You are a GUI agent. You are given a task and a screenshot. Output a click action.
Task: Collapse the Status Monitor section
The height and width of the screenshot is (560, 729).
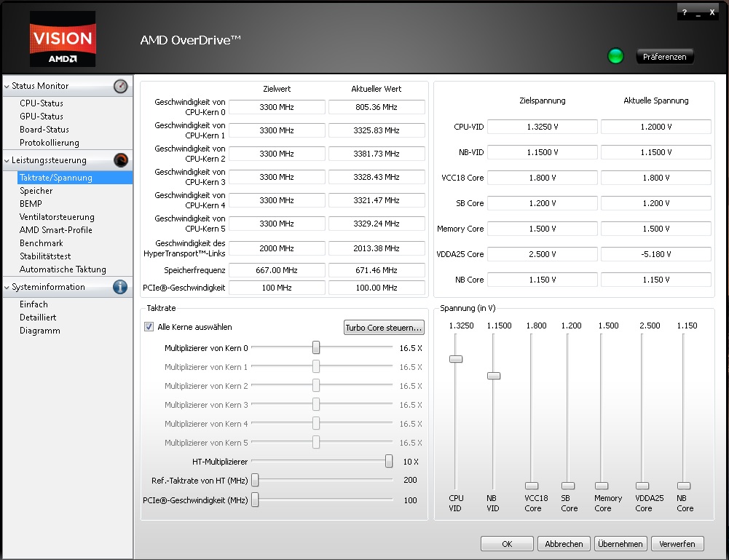click(x=7, y=87)
